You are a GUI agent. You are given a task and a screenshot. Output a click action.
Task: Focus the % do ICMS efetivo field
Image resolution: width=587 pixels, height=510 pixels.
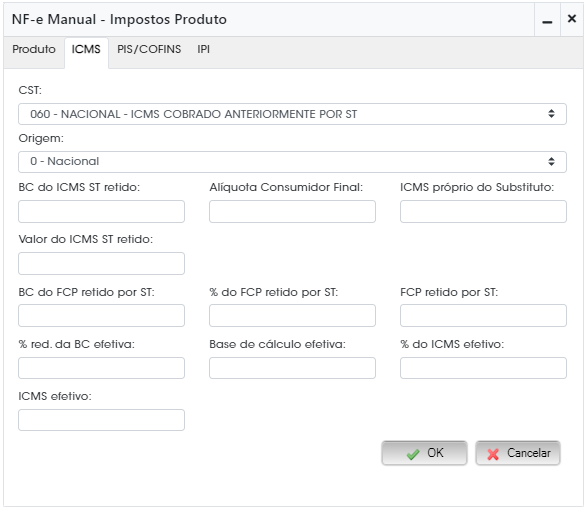pyautogui.click(x=483, y=368)
